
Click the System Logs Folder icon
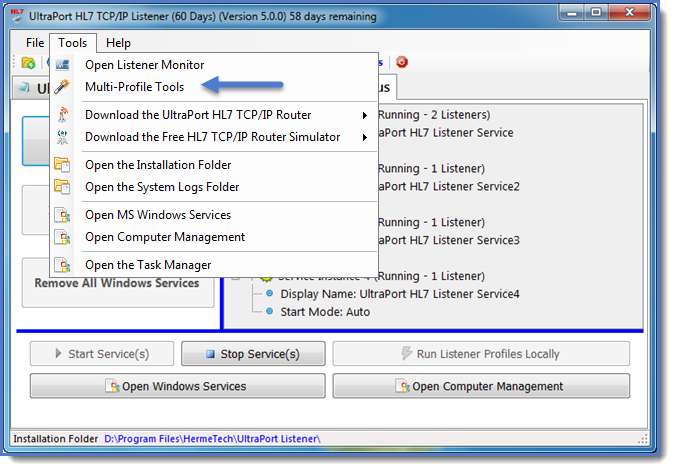63,187
